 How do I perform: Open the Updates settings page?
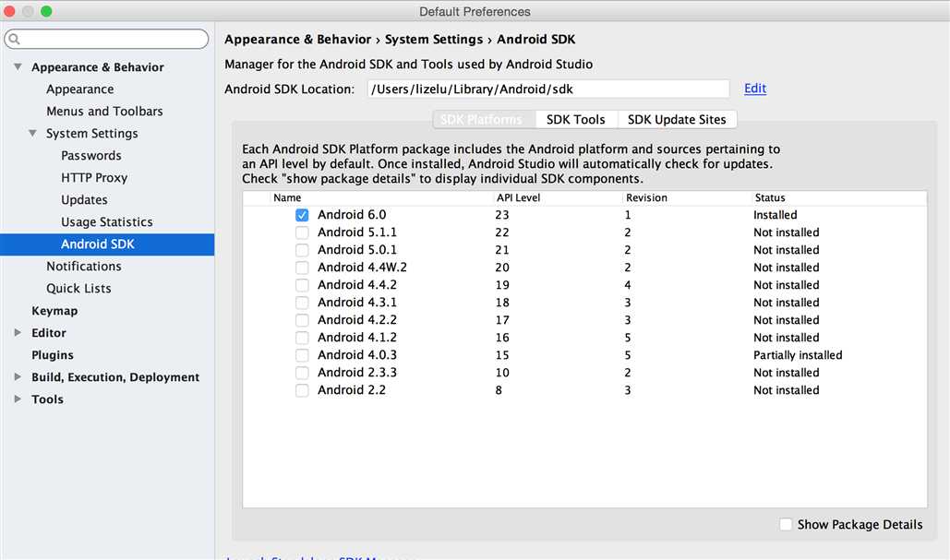84,200
